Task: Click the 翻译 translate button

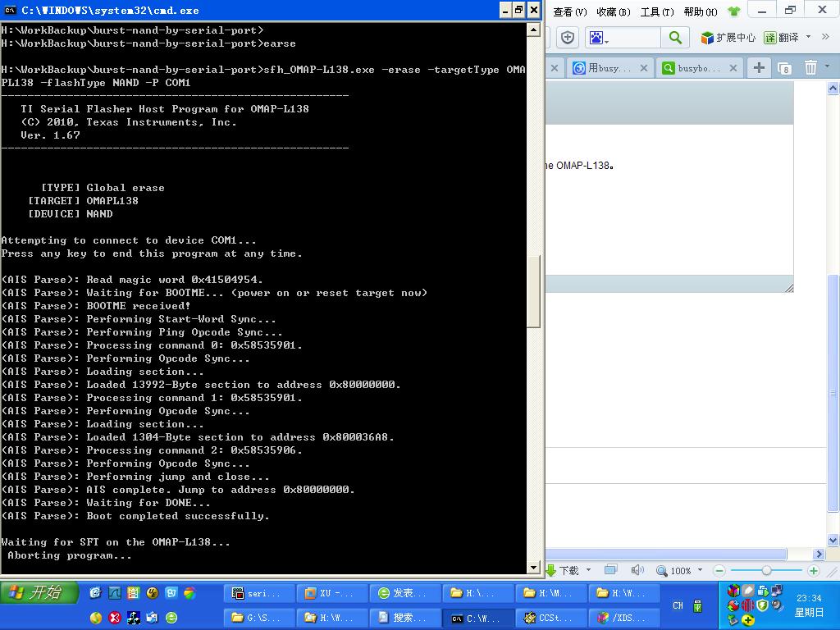Action: (x=781, y=38)
